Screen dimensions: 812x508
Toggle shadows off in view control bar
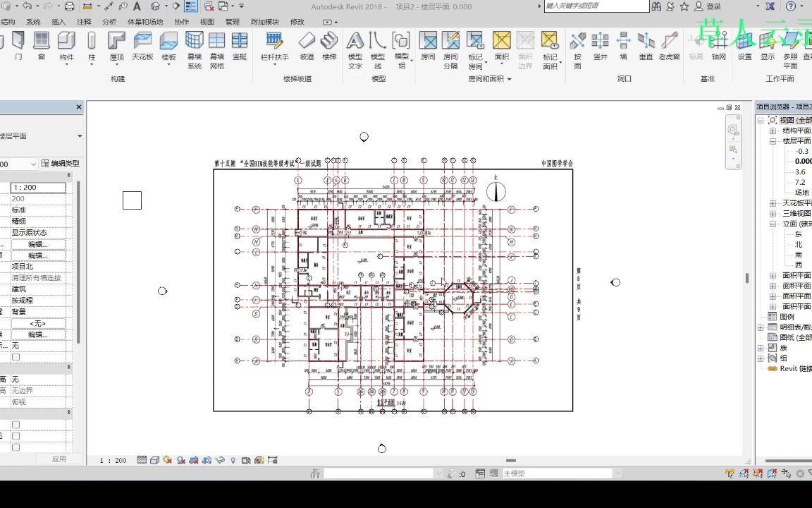coord(180,459)
